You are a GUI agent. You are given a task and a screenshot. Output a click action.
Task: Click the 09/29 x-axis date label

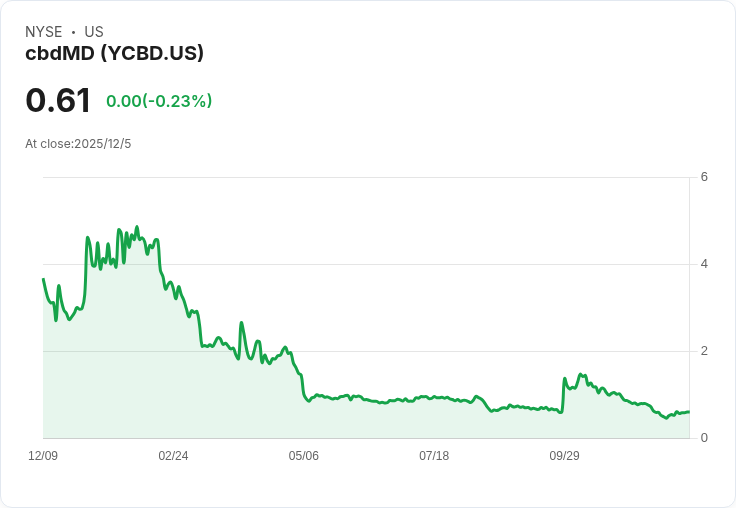564,456
